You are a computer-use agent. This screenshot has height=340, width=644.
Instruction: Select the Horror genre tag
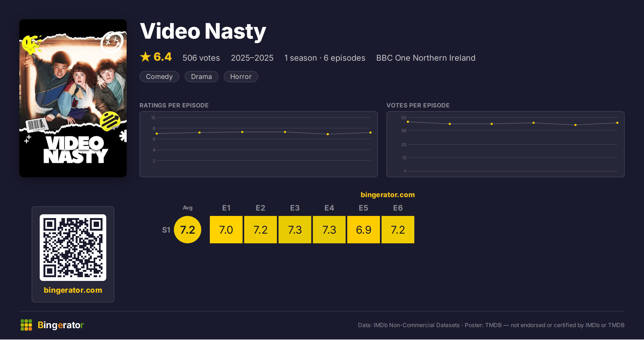point(241,77)
